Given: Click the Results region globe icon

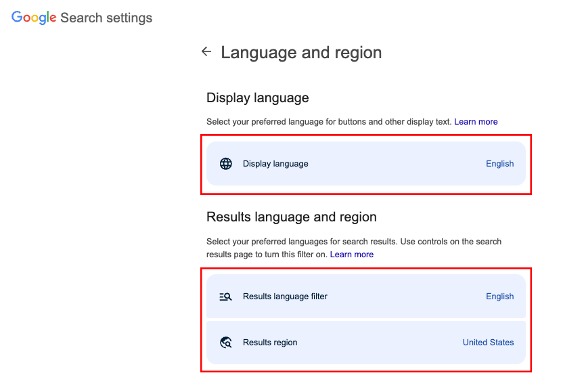Looking at the screenshot, I should click(226, 343).
